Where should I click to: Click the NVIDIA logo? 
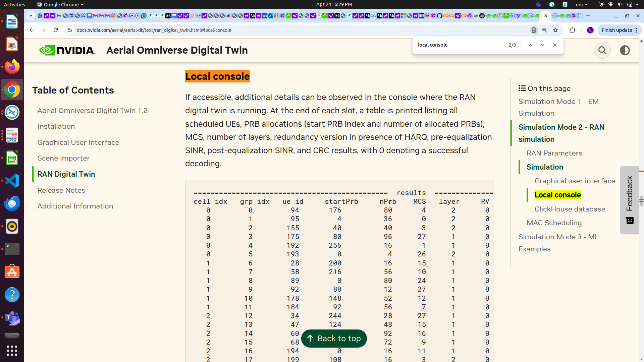[x=67, y=50]
